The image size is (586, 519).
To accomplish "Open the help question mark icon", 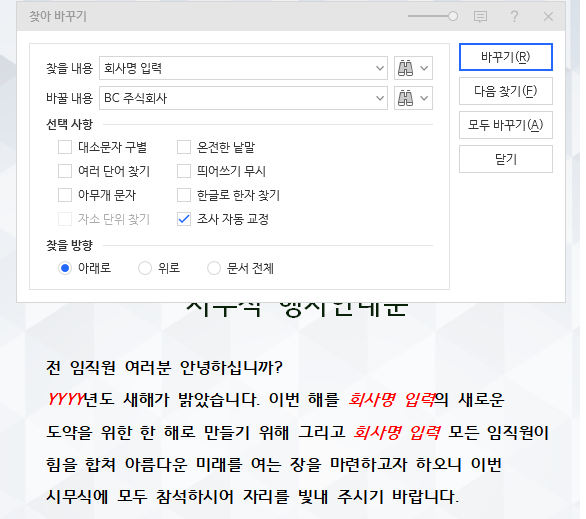I will [x=514, y=16].
